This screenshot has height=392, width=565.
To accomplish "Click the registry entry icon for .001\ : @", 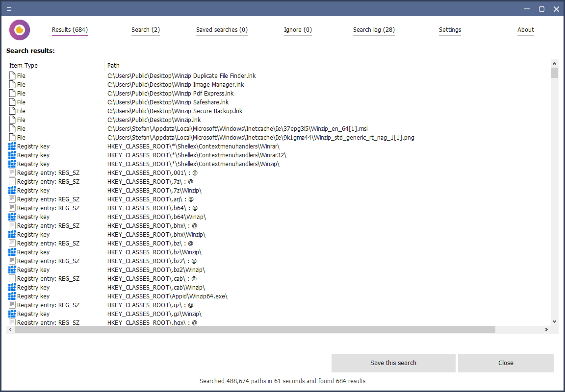I will pos(12,173).
